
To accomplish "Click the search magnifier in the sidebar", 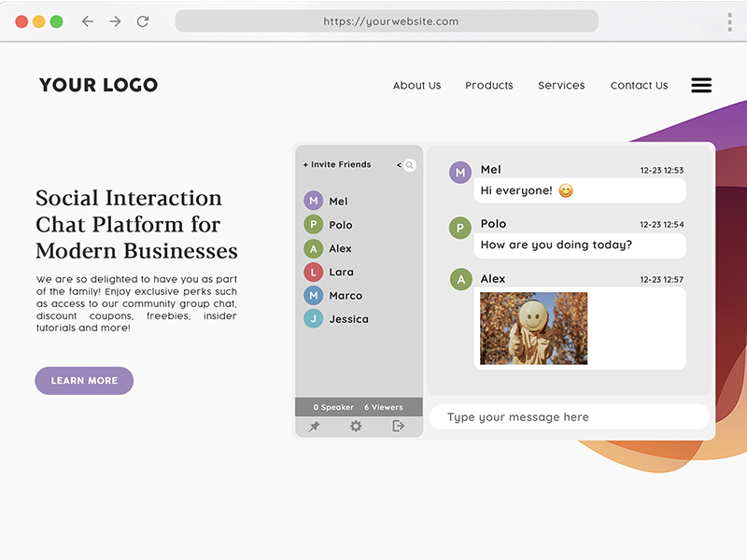I will 410,165.
